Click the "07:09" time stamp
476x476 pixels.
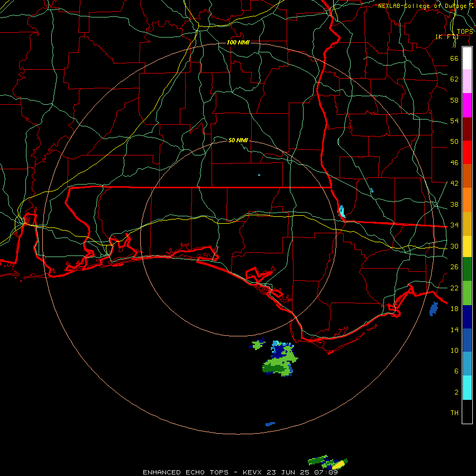tap(326, 472)
